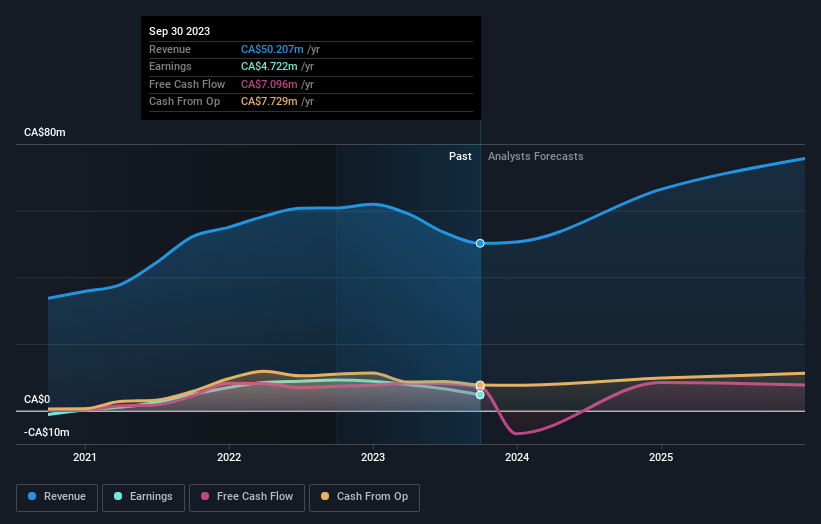Click the Cash From Op label in tooltip
This screenshot has height=524, width=821.
(184, 102)
